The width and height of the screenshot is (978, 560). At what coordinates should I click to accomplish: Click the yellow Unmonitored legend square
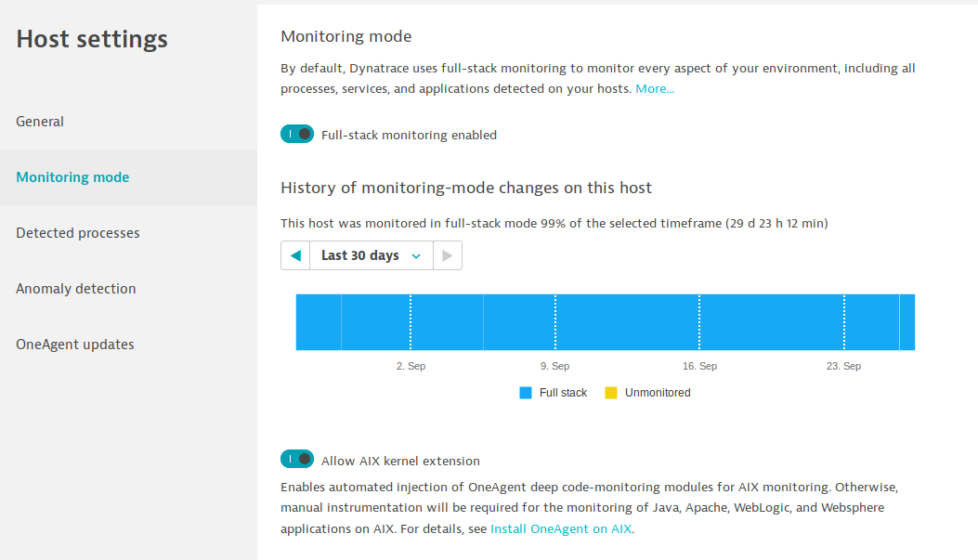click(x=611, y=393)
